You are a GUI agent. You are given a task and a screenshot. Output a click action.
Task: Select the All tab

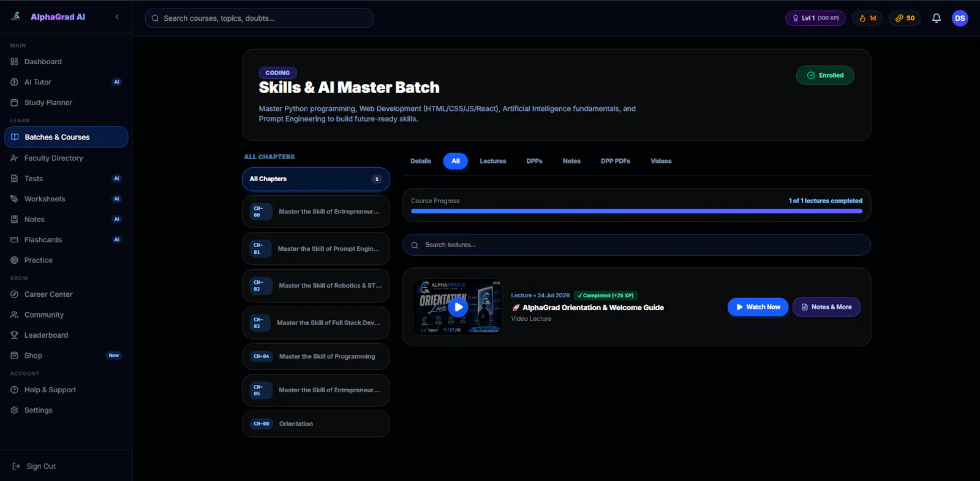(456, 161)
